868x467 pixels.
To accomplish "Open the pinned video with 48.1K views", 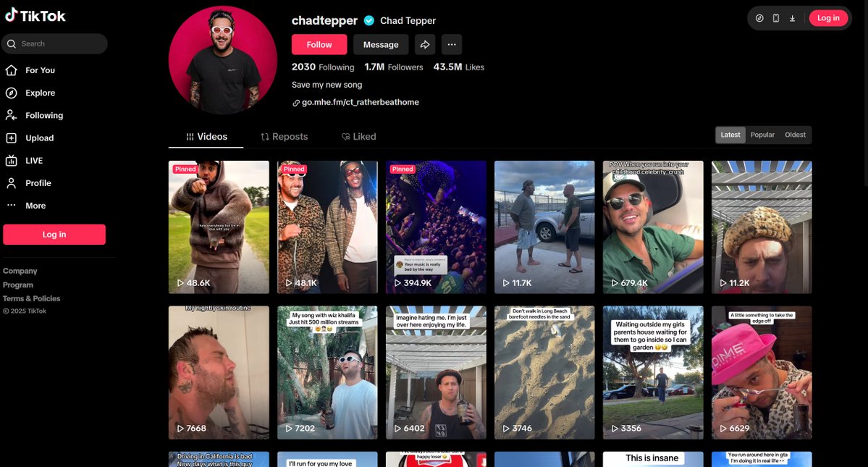I will click(327, 227).
